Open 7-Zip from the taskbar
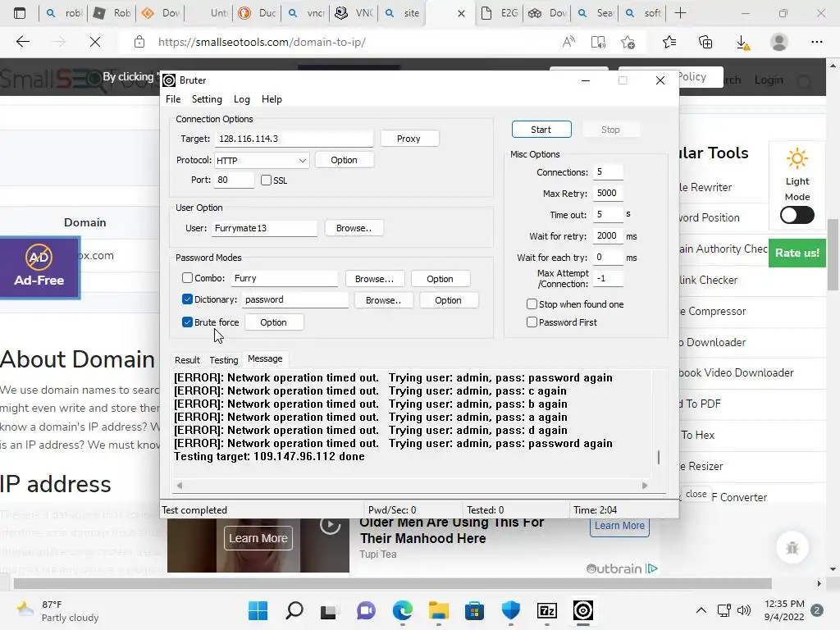Image resolution: width=840 pixels, height=630 pixels. (547, 610)
